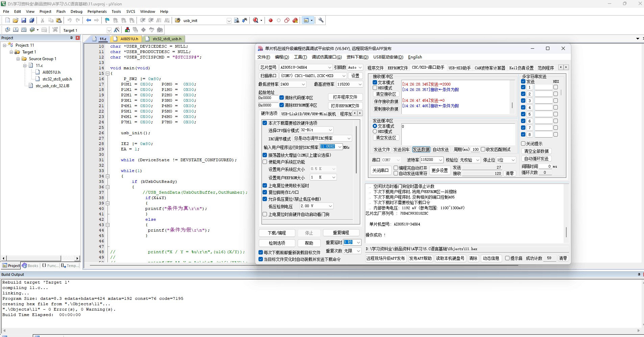Viewport: 644px width, 337px height.
Task: Switch to the USB-HID助手 tab
Action: (460, 68)
